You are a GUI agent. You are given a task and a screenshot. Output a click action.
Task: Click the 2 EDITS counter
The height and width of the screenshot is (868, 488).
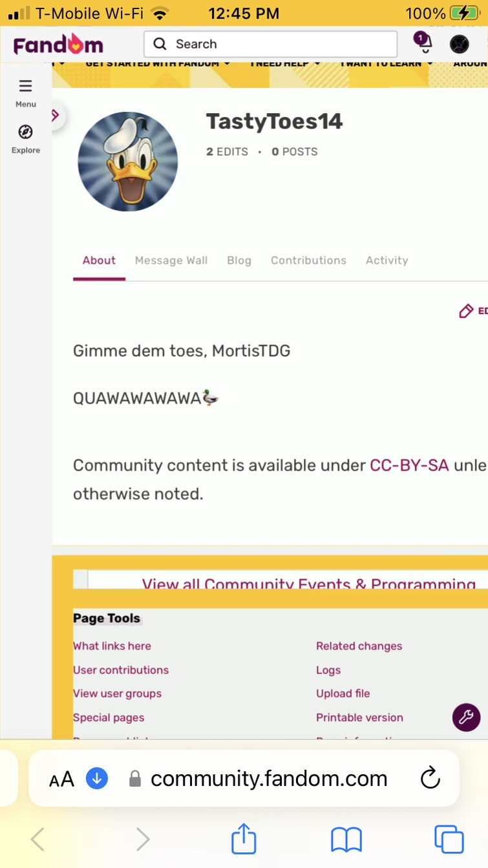(x=227, y=152)
